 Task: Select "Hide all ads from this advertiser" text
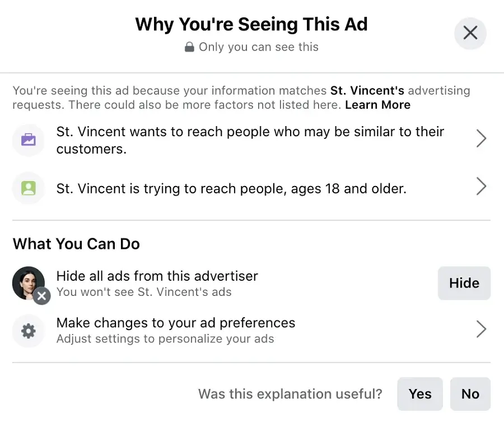coord(157,276)
